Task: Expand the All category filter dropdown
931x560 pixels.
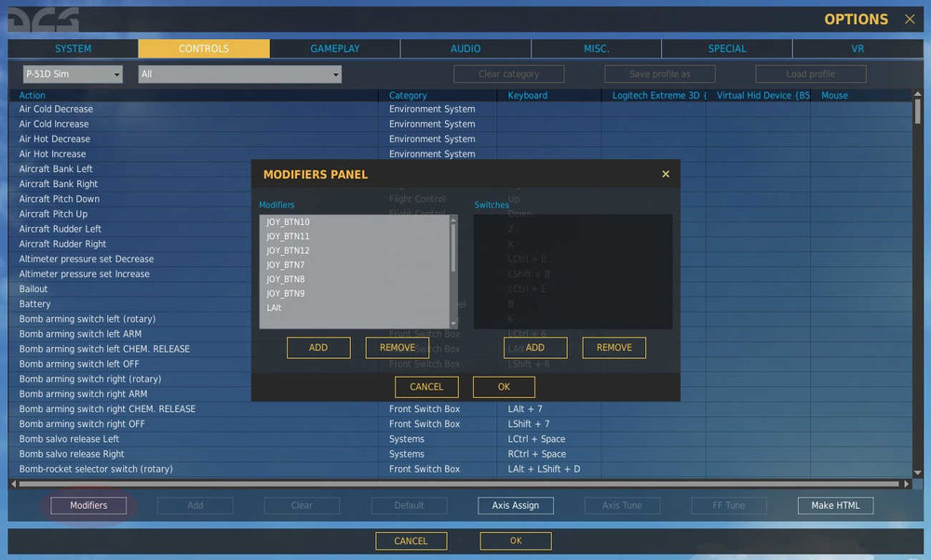Action: [240, 74]
